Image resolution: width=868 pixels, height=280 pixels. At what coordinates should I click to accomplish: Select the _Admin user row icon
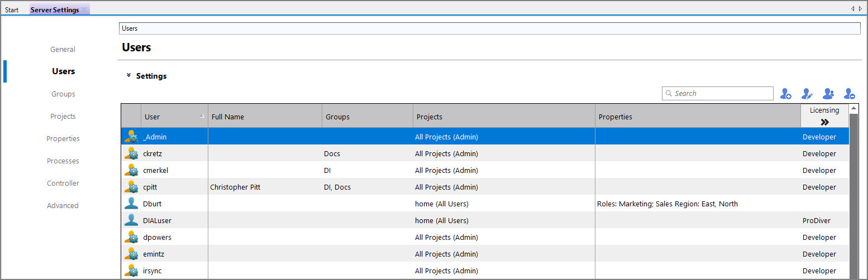[x=131, y=137]
